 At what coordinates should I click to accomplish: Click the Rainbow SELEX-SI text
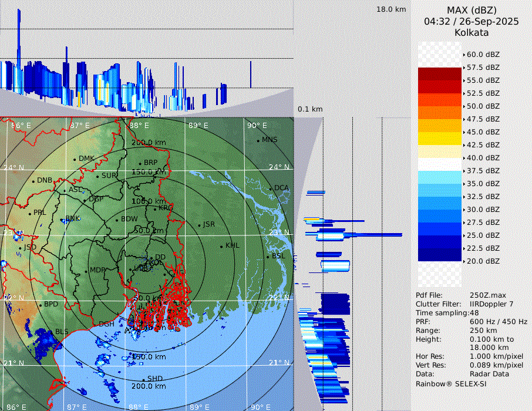click(x=451, y=383)
